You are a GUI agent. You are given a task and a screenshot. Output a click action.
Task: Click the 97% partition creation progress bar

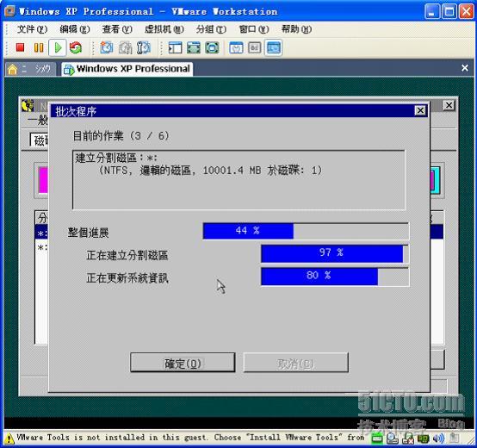[x=335, y=253]
